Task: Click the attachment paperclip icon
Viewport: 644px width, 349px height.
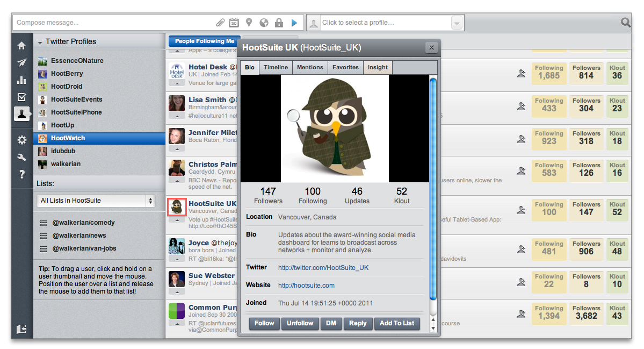Action: pos(221,23)
